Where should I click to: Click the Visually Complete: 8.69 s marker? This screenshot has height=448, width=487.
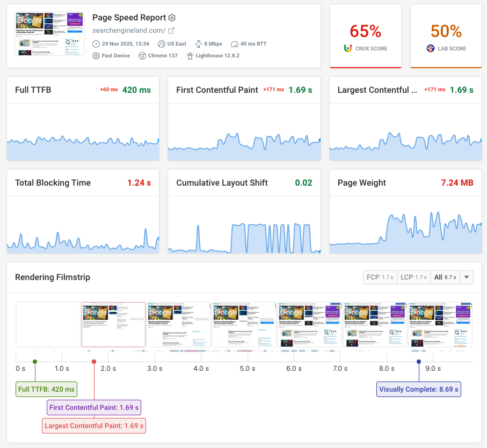(418, 389)
